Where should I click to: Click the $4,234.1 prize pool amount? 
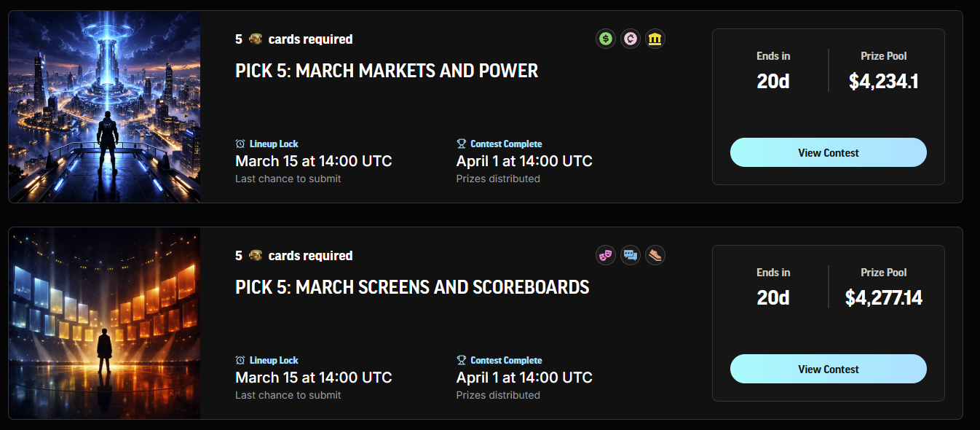coord(883,82)
